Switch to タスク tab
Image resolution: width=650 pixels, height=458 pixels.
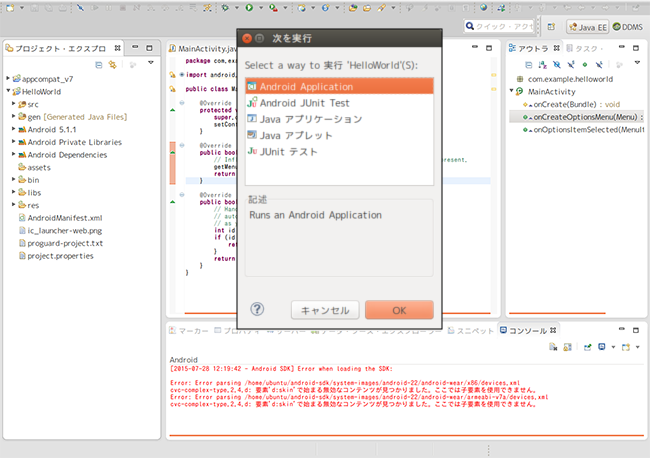click(585, 48)
